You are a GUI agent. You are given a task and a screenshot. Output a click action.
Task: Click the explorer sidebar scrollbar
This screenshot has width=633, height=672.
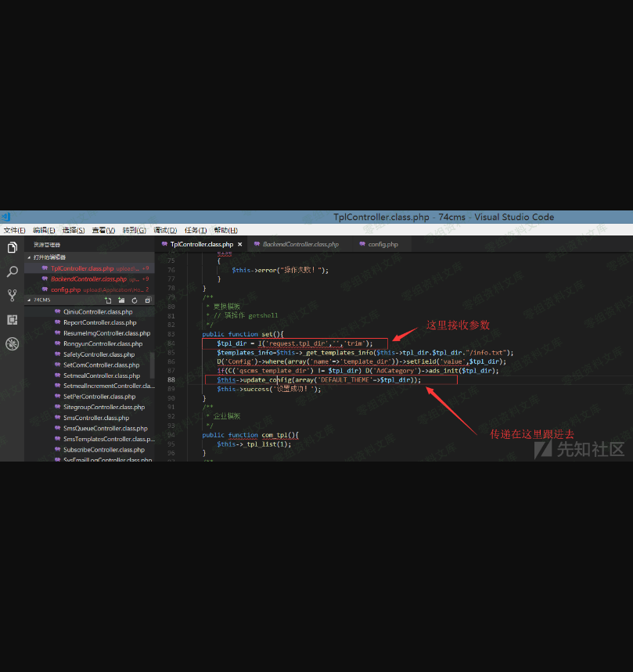point(152,365)
